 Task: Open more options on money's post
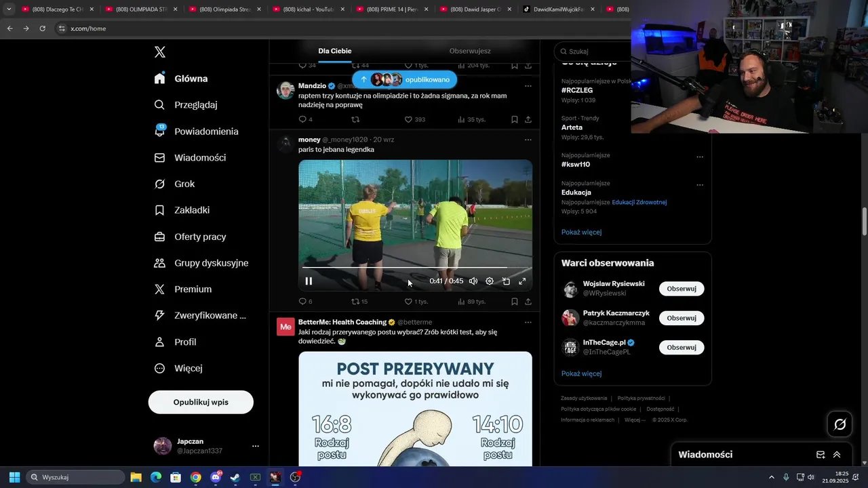click(528, 140)
